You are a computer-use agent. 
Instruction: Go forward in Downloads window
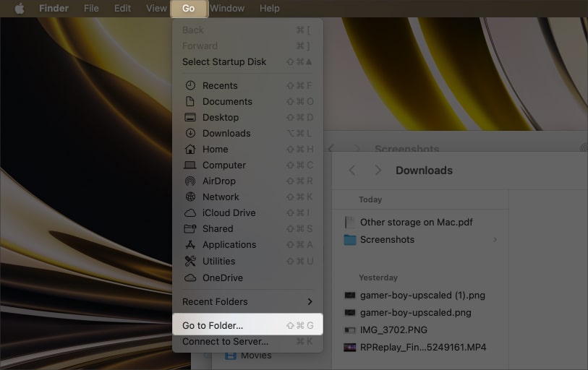tap(378, 171)
